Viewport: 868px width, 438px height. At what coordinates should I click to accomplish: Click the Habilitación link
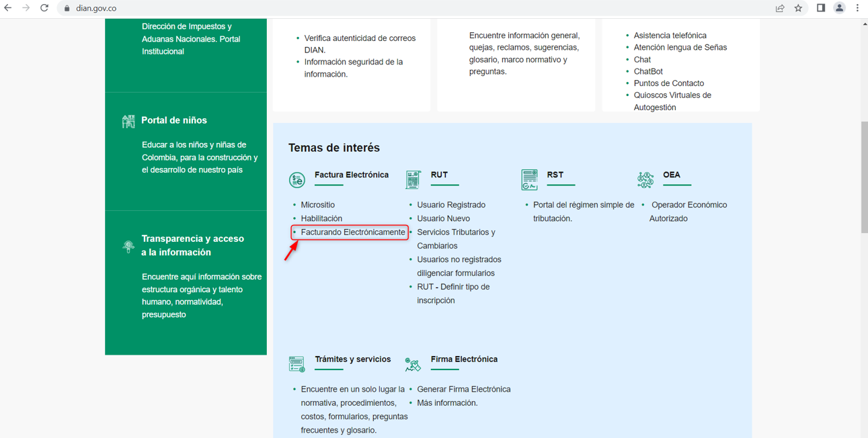pos(321,218)
